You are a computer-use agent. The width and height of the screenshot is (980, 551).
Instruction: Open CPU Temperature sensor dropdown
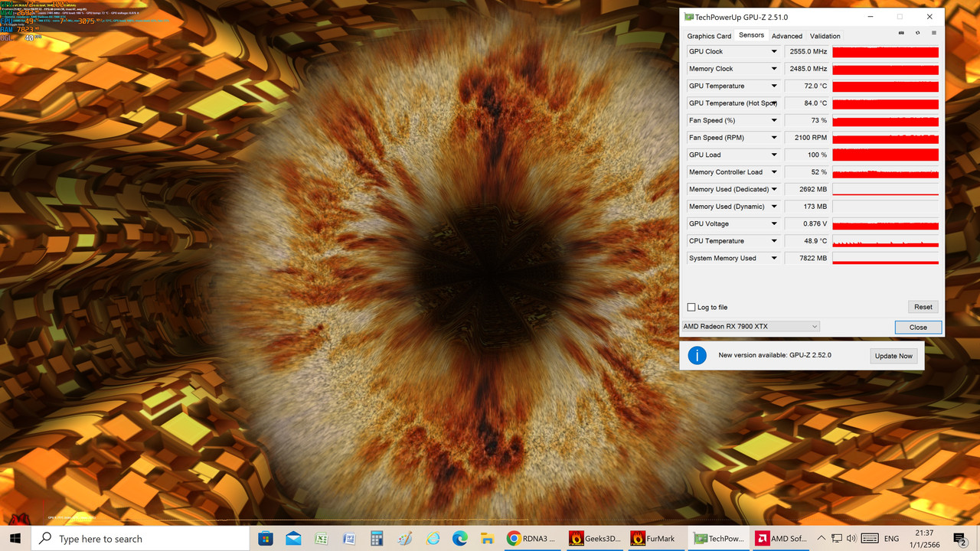click(x=774, y=241)
